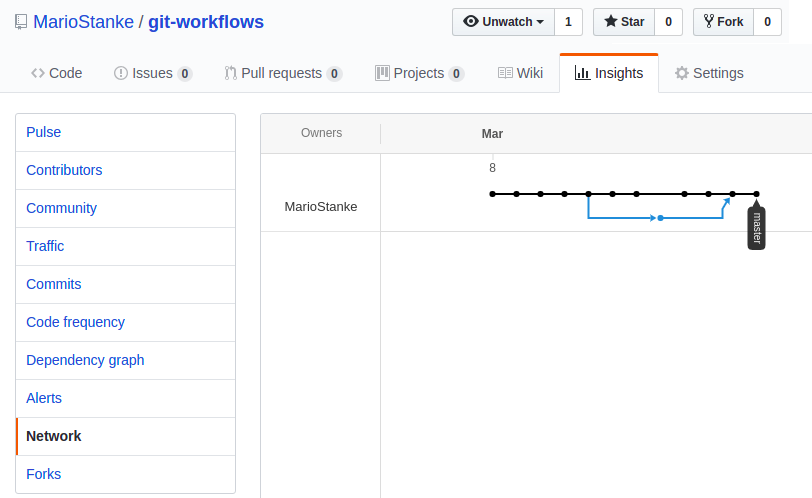Image resolution: width=812 pixels, height=498 pixels.
Task: Open Forks in the sidebar
Action: (126, 474)
